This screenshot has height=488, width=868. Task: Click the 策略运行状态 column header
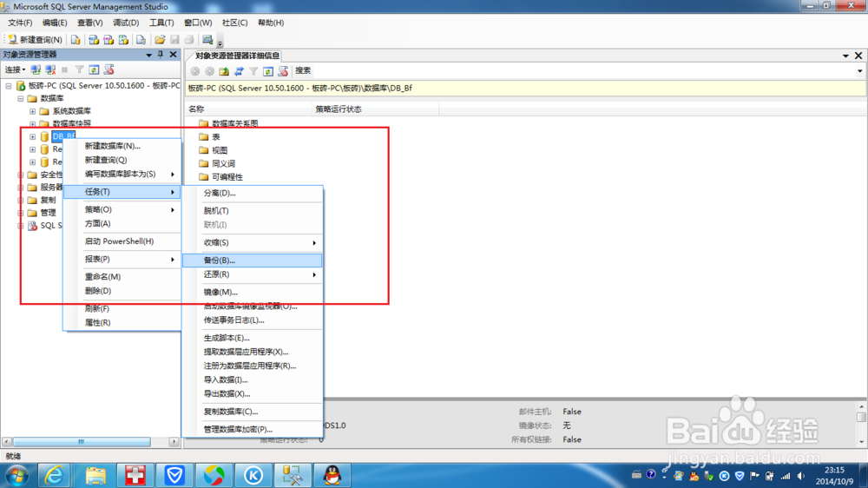click(x=376, y=109)
